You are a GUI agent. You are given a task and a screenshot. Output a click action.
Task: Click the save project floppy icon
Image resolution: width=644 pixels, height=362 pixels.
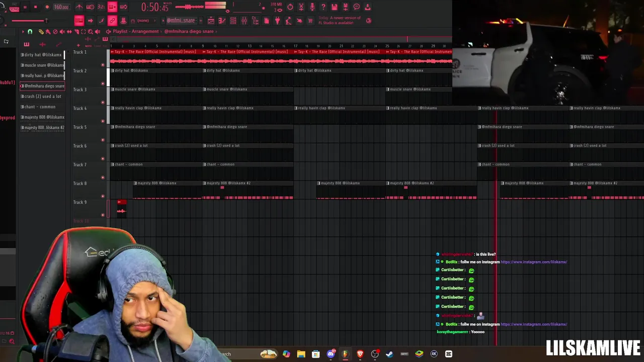[x=334, y=7]
